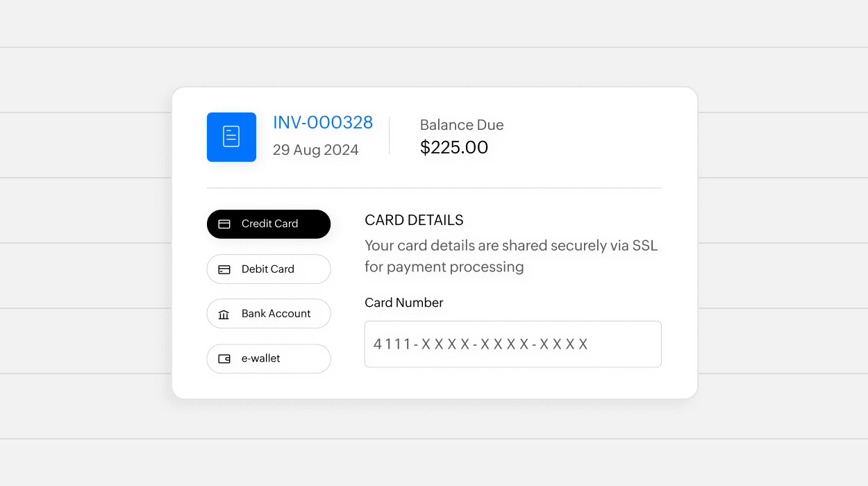Click the CARD DETAILS heading
This screenshot has width=868, height=486.
[x=414, y=221]
